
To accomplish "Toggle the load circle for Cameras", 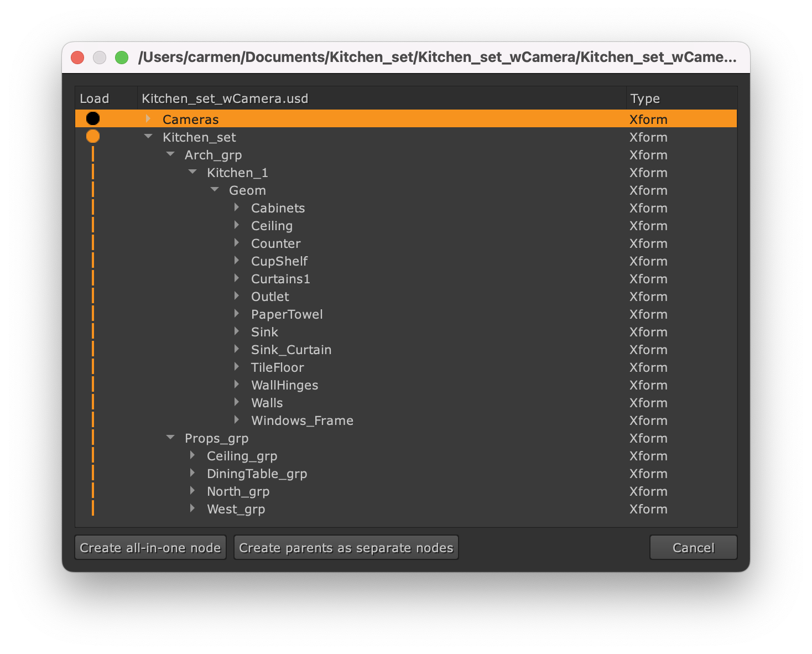I will pyautogui.click(x=93, y=118).
